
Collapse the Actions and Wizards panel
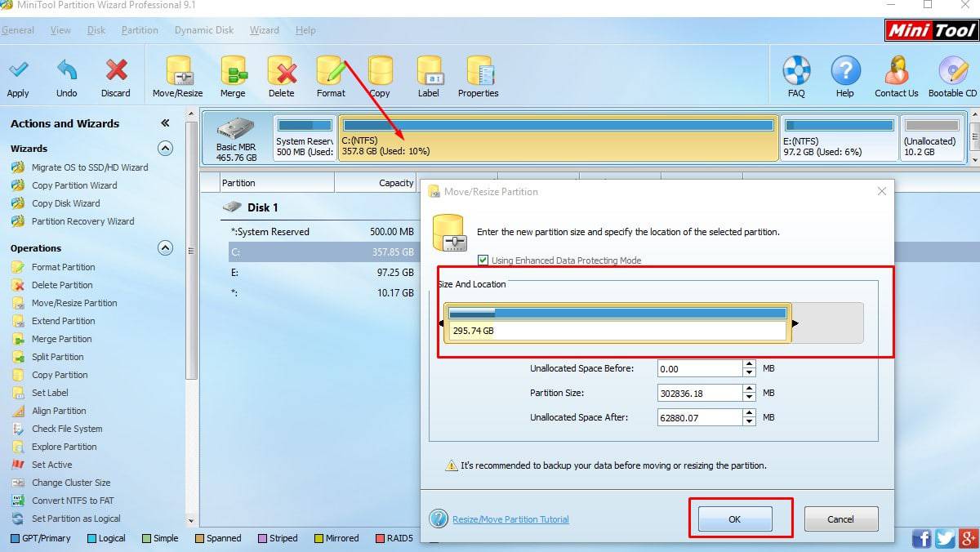point(165,123)
